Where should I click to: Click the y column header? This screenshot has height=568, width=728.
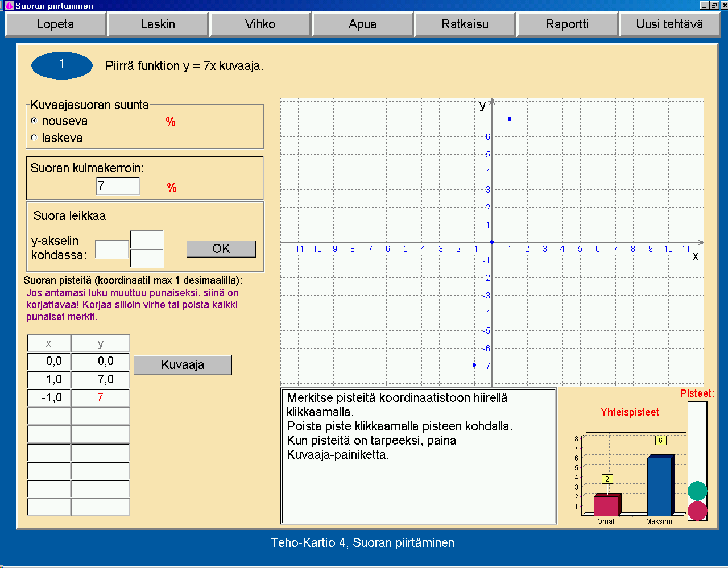[101, 343]
